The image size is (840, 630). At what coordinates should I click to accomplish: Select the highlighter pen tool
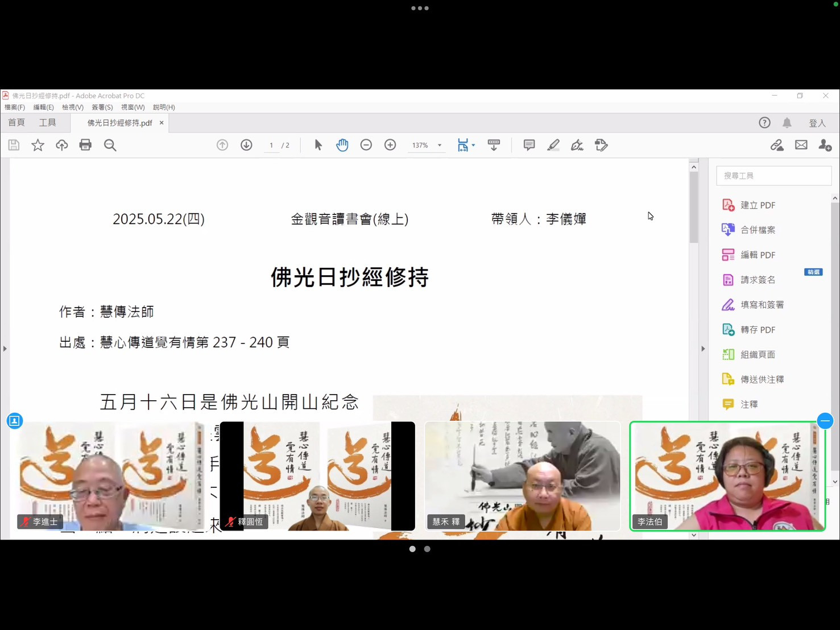coord(553,145)
